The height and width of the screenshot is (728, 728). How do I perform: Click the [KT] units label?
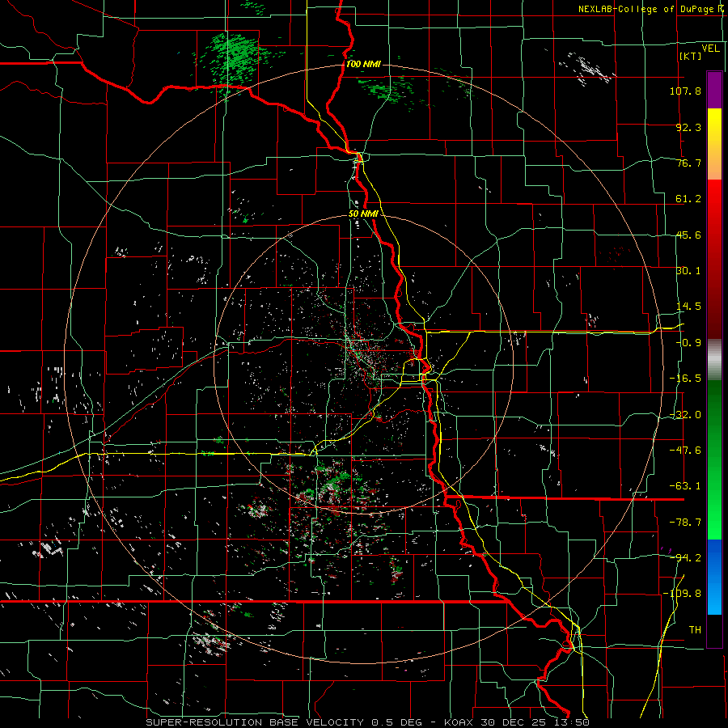(x=691, y=56)
